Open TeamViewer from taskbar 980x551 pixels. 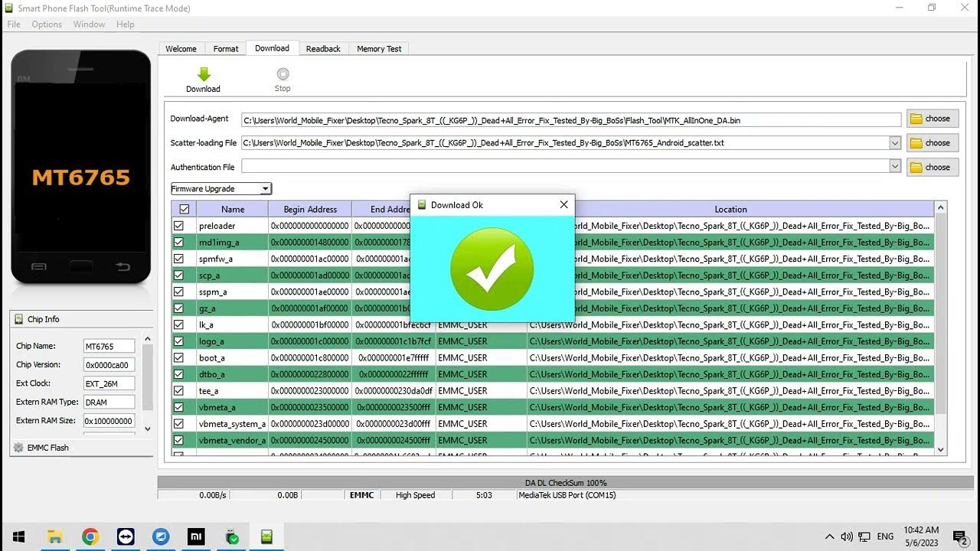(126, 536)
